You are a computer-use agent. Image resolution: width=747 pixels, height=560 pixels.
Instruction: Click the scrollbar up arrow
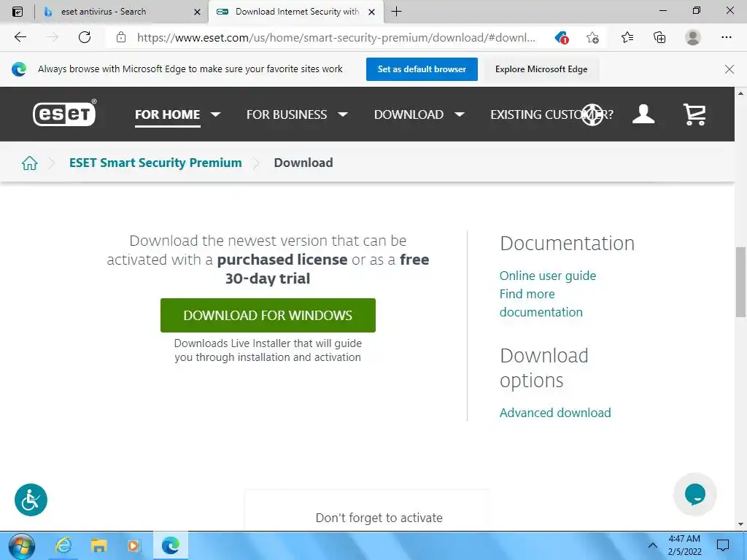point(740,93)
